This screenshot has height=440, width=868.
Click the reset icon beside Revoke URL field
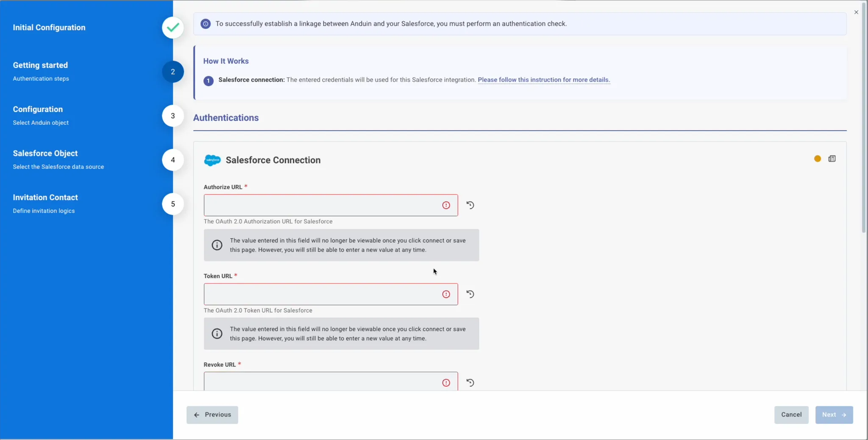(x=470, y=383)
